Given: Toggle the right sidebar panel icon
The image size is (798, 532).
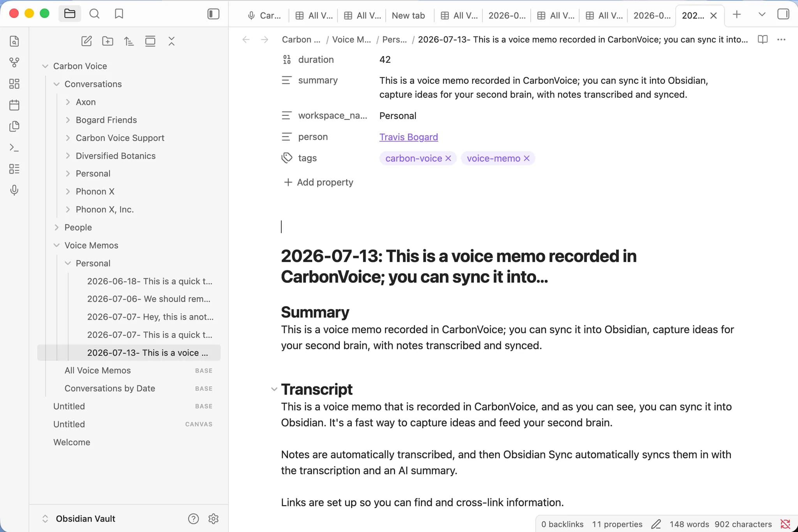Looking at the screenshot, I should click(783, 14).
